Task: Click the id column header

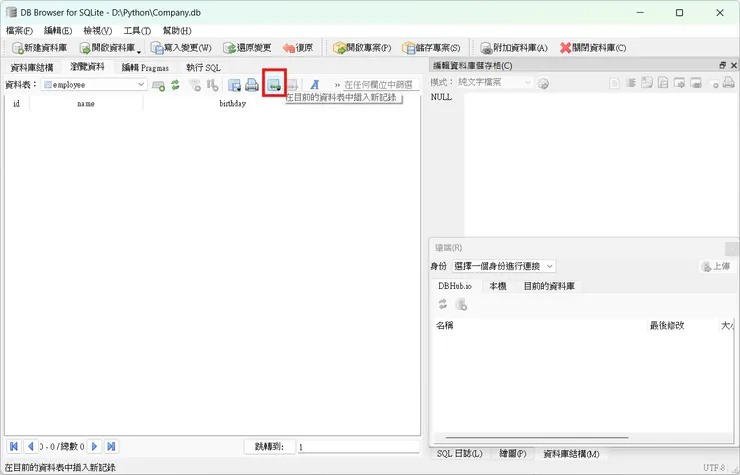Action: (x=17, y=103)
